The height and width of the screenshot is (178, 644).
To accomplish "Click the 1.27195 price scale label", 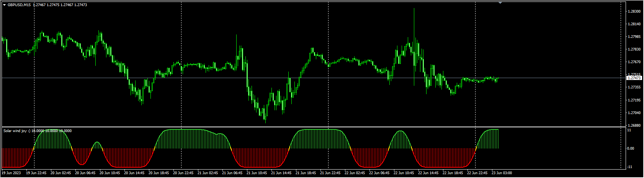I will 634,100.
